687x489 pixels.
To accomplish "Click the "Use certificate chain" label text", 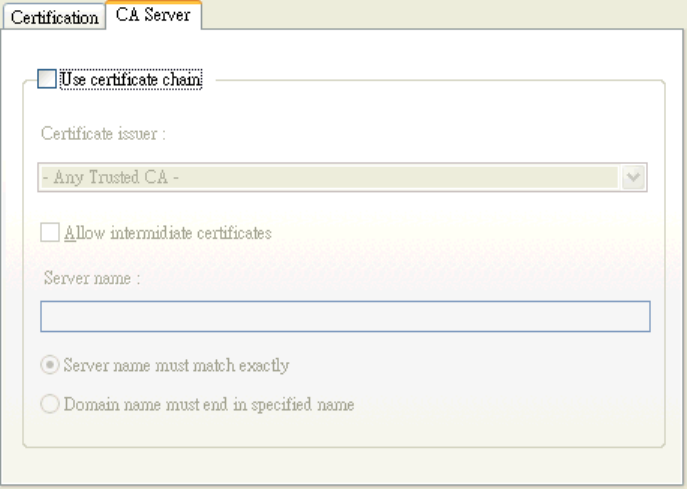I will tap(132, 79).
